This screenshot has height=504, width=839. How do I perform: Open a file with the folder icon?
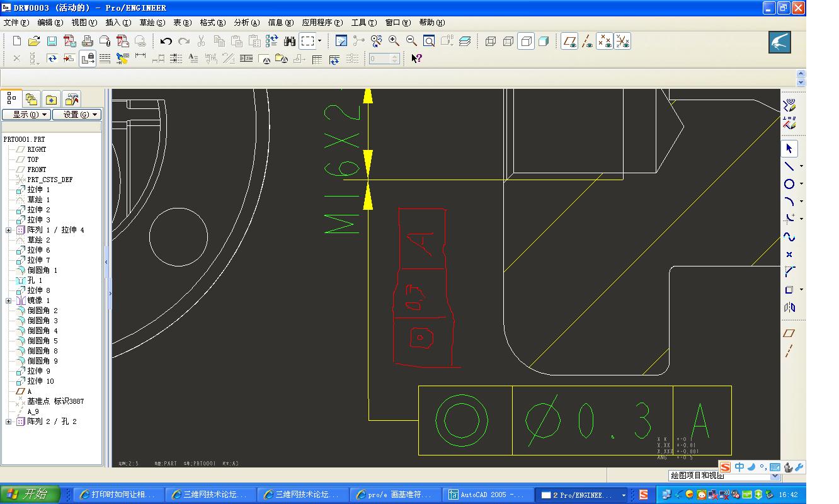34,42
